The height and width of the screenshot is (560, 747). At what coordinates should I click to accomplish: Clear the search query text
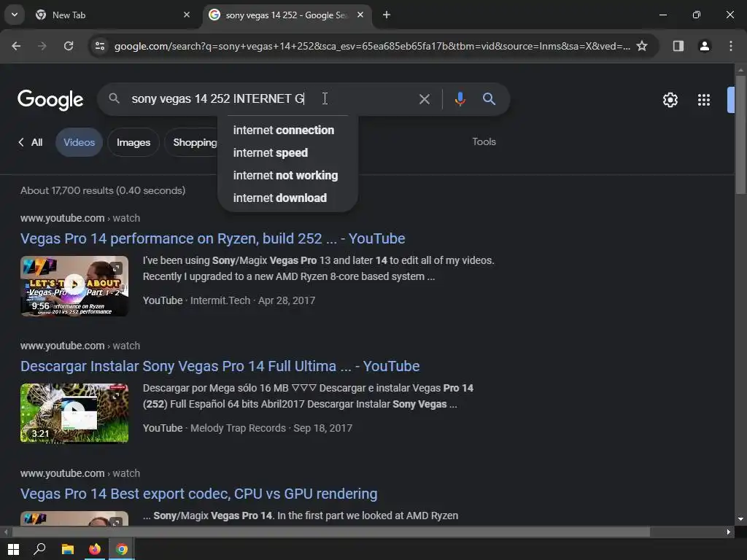coord(424,99)
